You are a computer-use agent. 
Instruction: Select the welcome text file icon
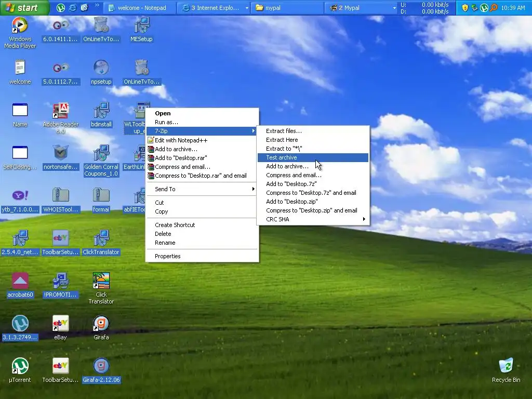(20, 68)
